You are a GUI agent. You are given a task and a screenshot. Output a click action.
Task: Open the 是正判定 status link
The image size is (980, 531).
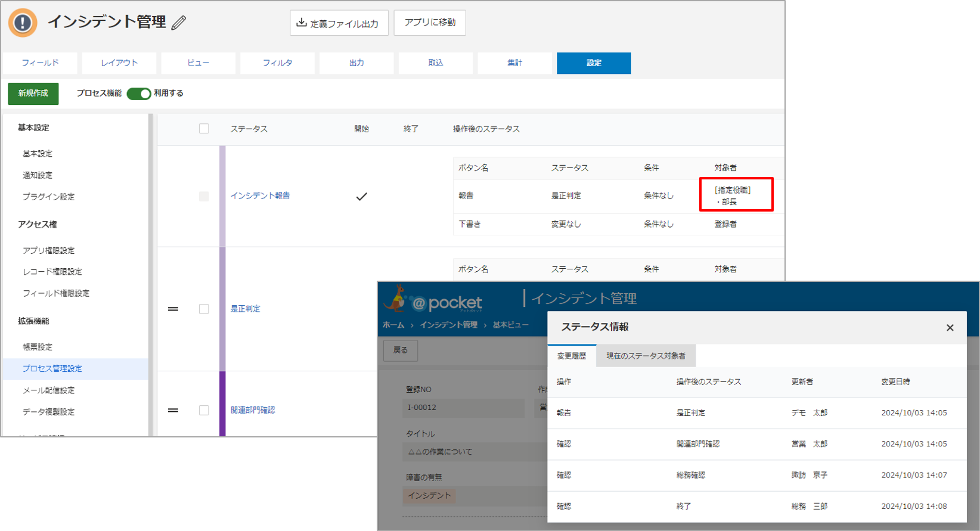pyautogui.click(x=246, y=309)
